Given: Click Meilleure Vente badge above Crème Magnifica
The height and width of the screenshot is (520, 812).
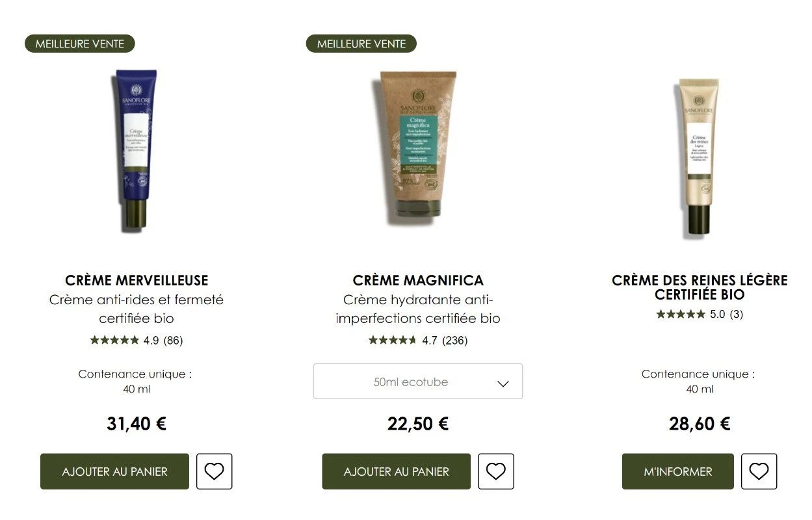Looking at the screenshot, I should (361, 44).
